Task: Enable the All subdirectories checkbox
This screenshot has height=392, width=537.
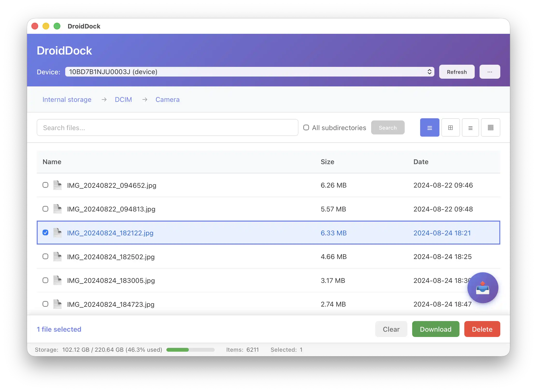Action: pyautogui.click(x=306, y=127)
